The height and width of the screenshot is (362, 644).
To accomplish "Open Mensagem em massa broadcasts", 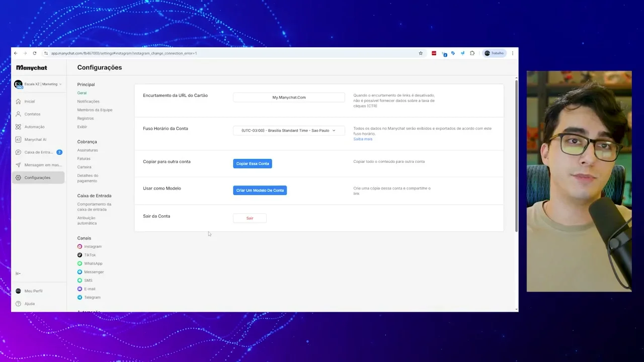I will point(38,165).
